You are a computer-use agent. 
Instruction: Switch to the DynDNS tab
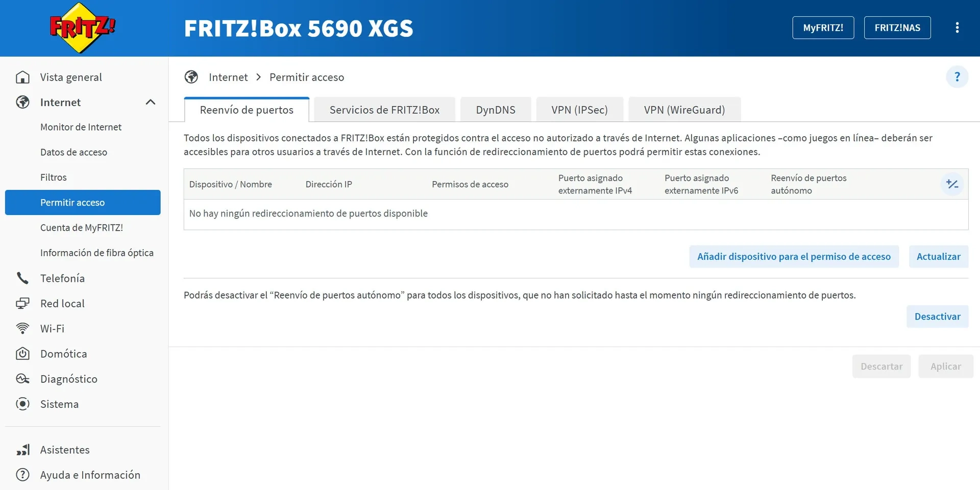(x=495, y=110)
